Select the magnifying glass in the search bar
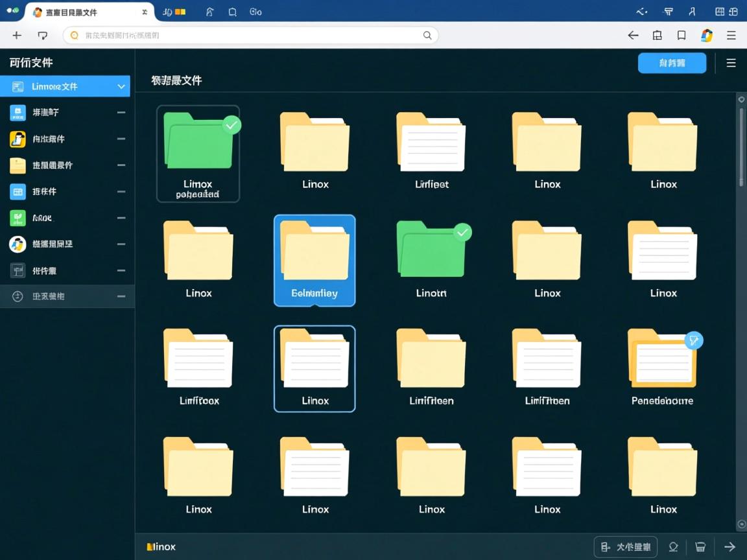Screen dimensions: 747x560 pyautogui.click(x=427, y=35)
